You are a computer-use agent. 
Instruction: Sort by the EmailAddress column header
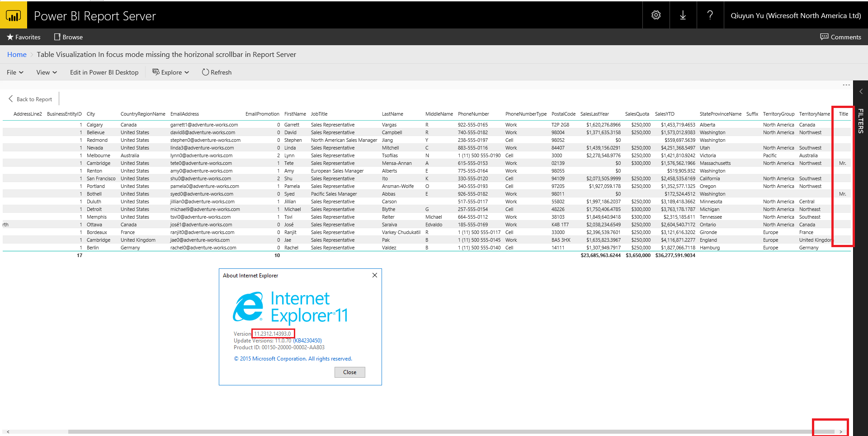(184, 114)
